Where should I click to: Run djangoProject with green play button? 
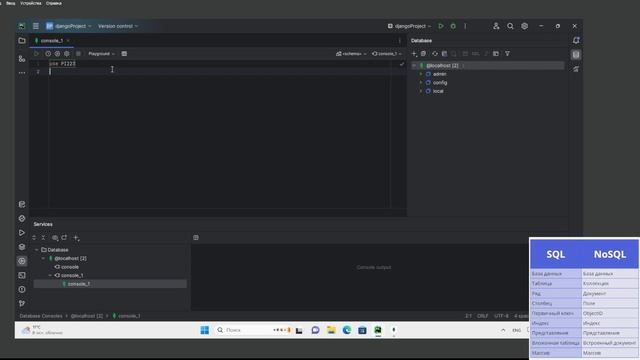441,26
